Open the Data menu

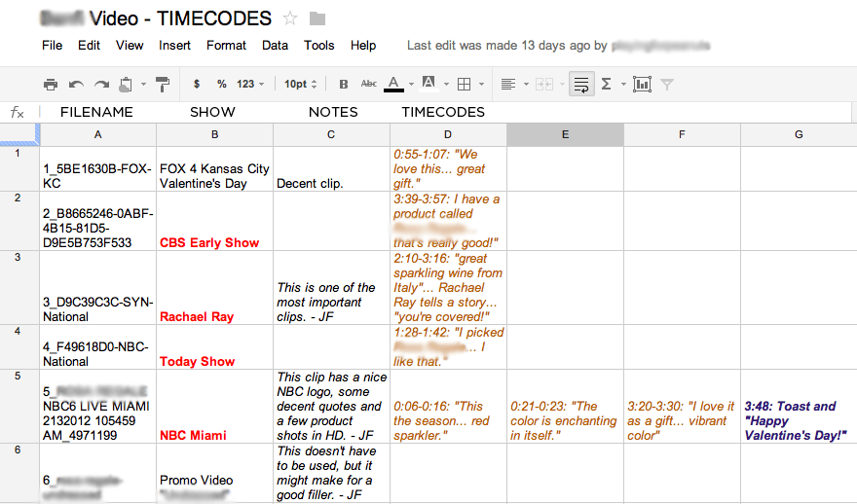tap(275, 45)
